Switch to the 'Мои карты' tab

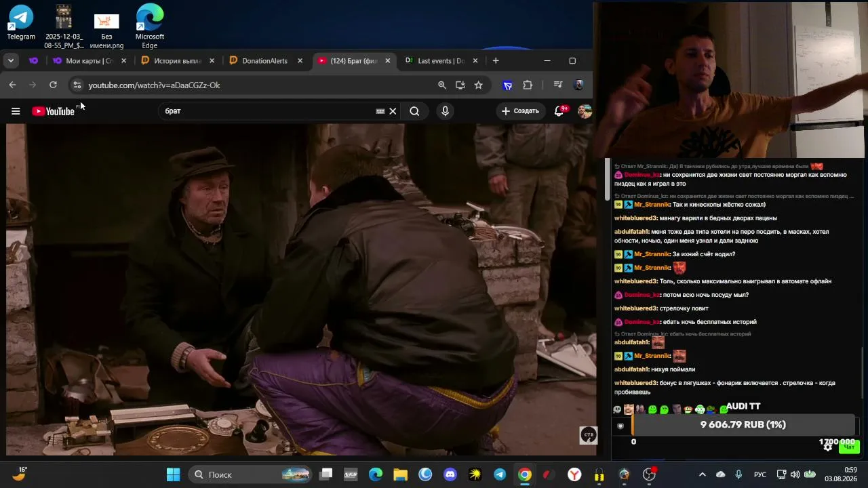point(90,61)
